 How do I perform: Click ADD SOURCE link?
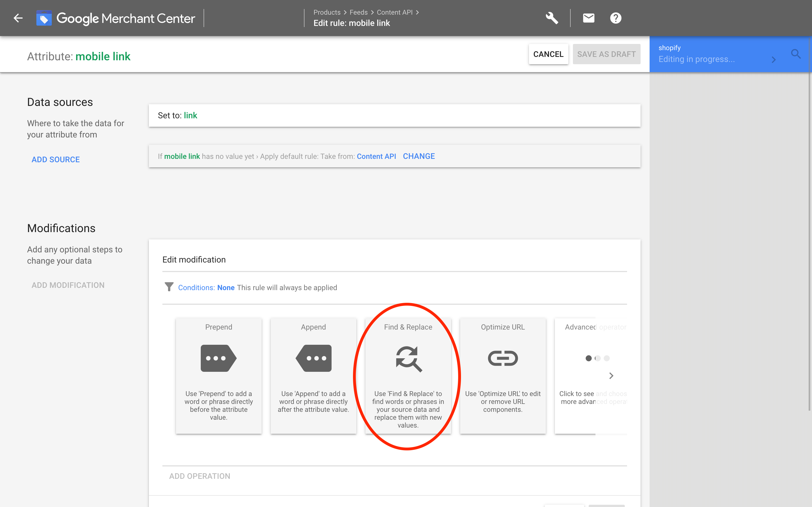tap(56, 160)
